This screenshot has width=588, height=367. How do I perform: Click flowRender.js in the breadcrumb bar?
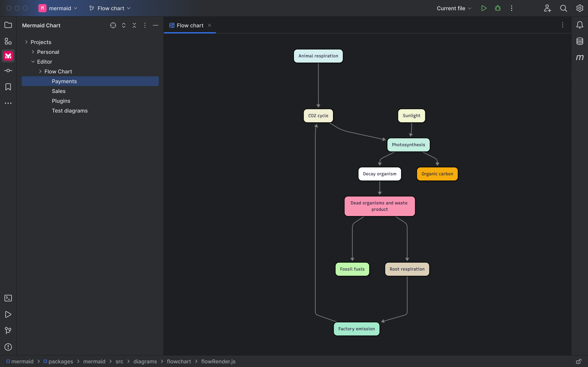point(218,361)
